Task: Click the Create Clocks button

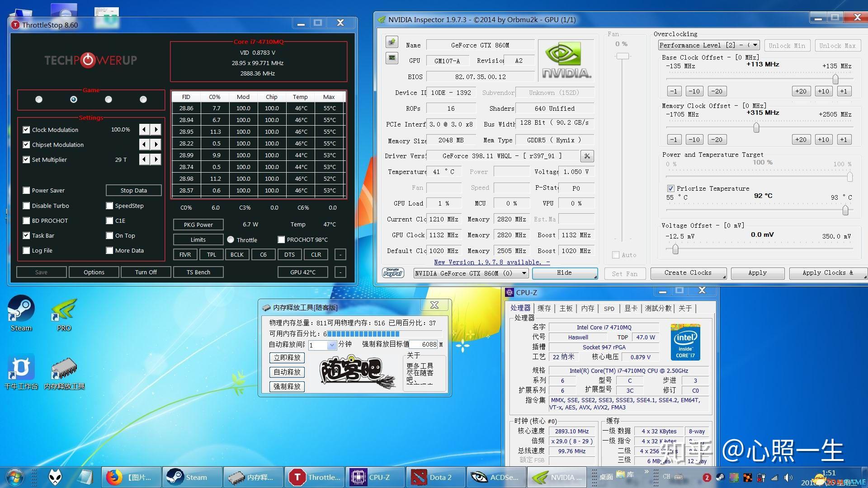Action: (x=688, y=273)
